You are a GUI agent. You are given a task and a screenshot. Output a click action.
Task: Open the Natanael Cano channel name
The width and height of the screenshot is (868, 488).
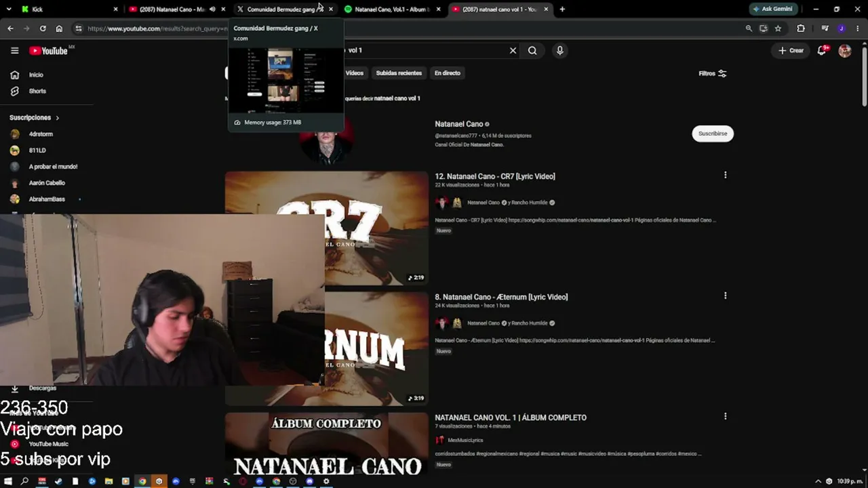[x=459, y=124]
